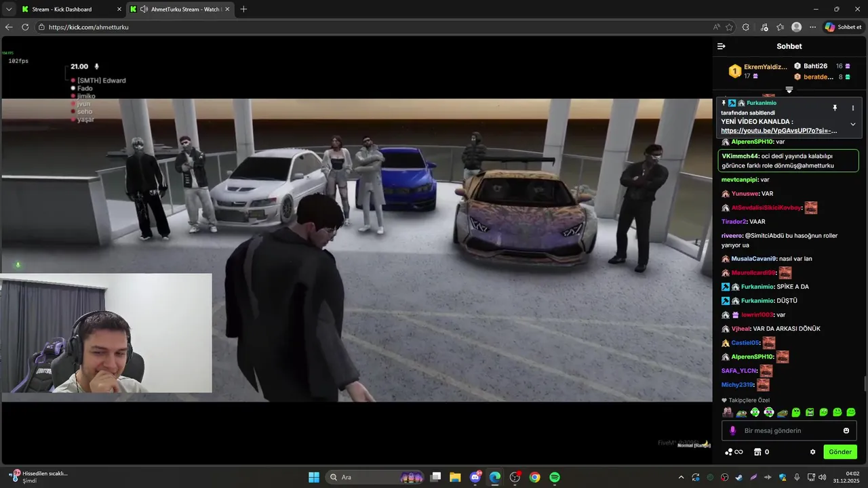
Task: Click username SAFA_YLCN in chat
Action: tap(739, 371)
